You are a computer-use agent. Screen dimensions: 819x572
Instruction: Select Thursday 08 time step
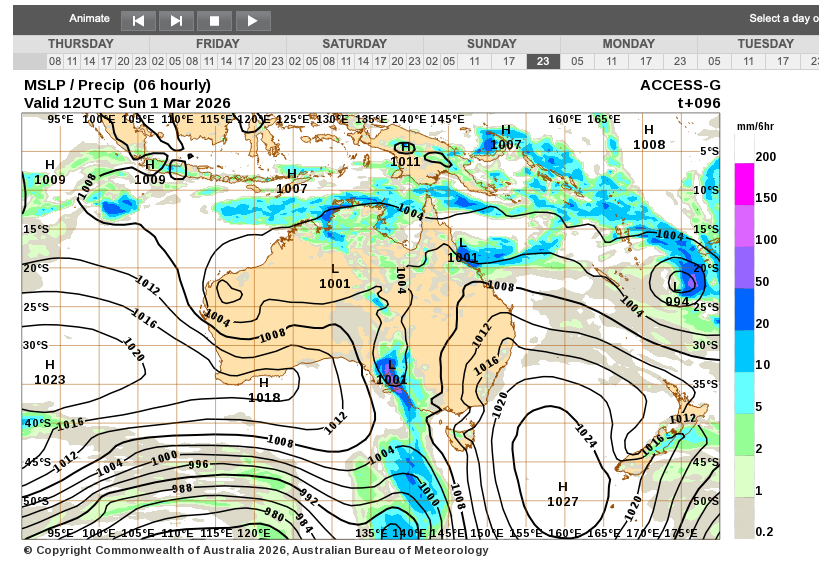pyautogui.click(x=55, y=61)
